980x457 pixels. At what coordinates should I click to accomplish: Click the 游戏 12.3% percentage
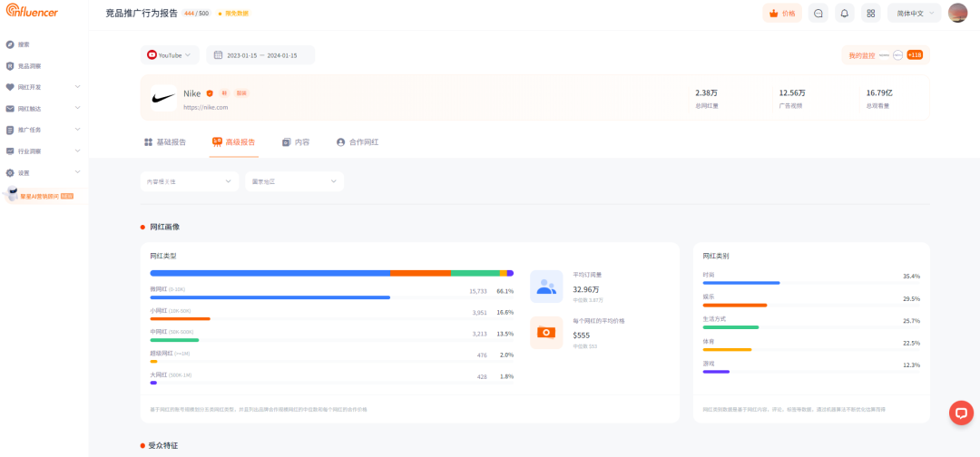coord(911,365)
